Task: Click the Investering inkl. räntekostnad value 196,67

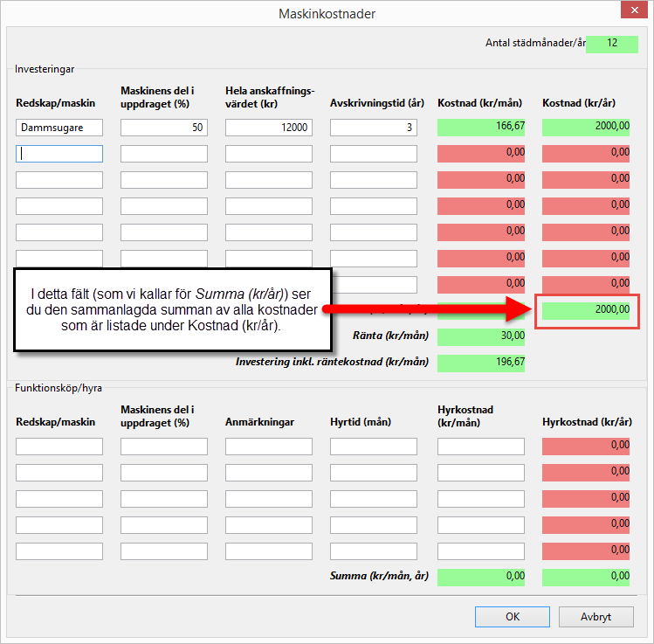Action: point(481,362)
